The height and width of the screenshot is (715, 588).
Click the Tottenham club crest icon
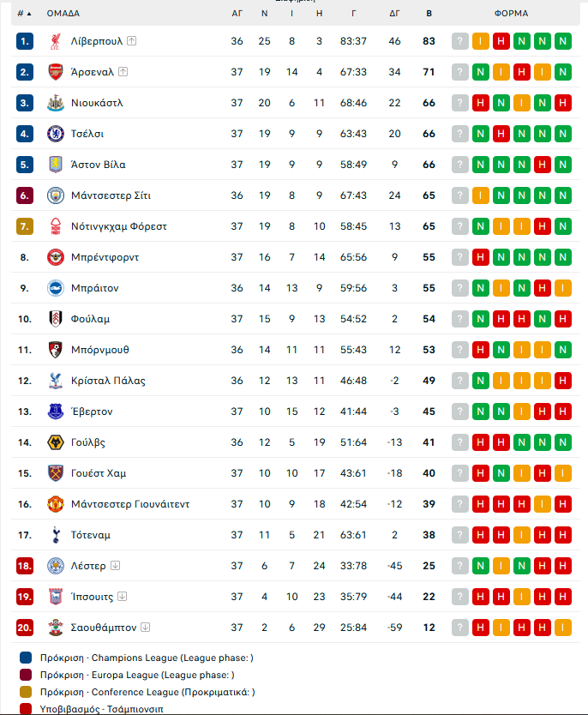56,535
